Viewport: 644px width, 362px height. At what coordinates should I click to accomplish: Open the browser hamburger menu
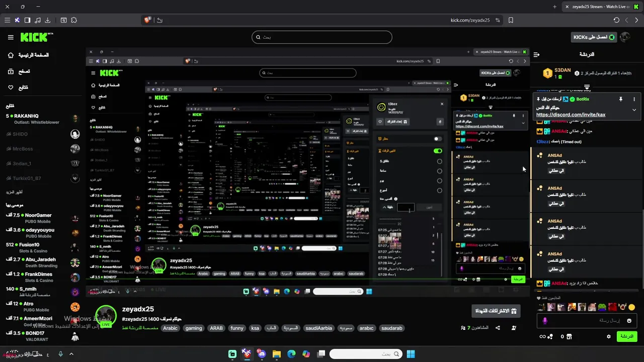point(7,20)
